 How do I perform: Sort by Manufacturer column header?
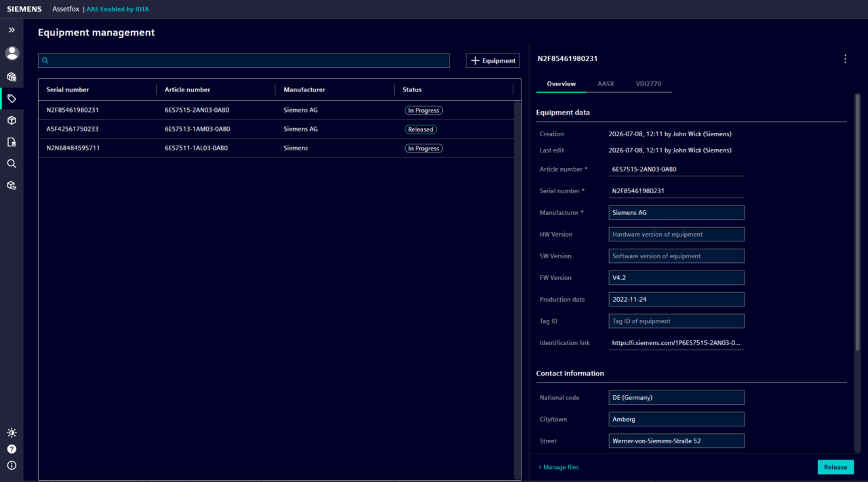pyautogui.click(x=304, y=90)
